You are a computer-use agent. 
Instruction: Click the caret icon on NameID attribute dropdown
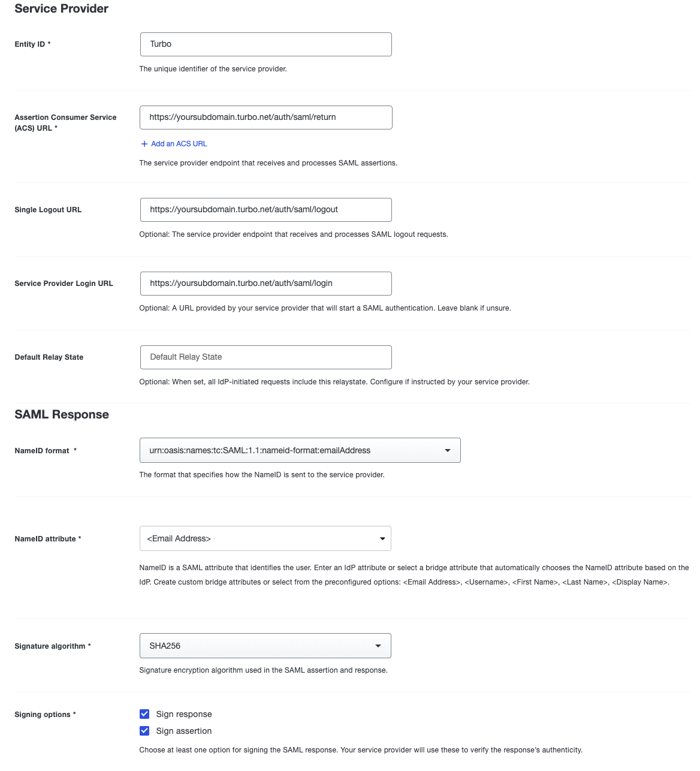coord(382,538)
